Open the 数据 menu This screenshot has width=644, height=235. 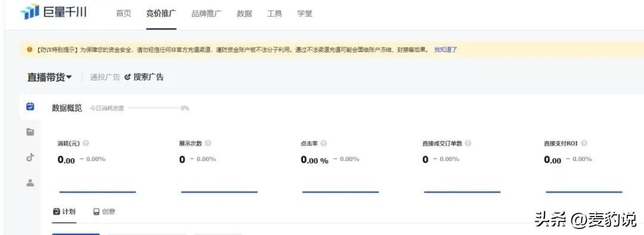click(x=244, y=14)
